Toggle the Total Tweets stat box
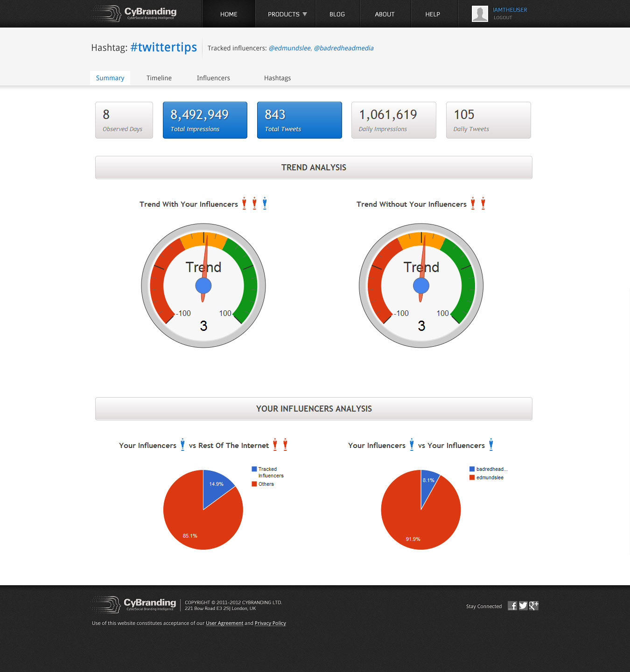The width and height of the screenshot is (630, 672). pos(299,120)
